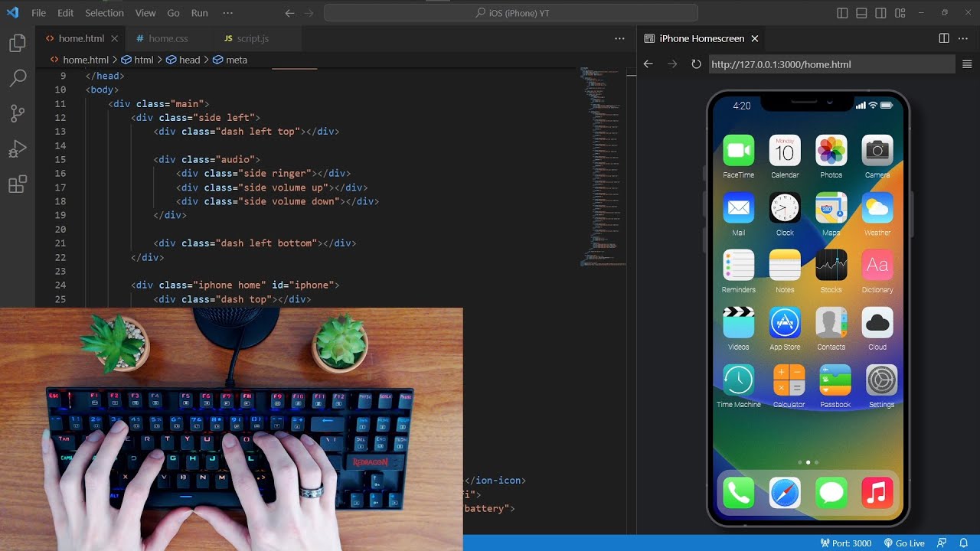This screenshot has width=980, height=551.
Task: Open the Search view in the activity bar
Action: coord(17,78)
